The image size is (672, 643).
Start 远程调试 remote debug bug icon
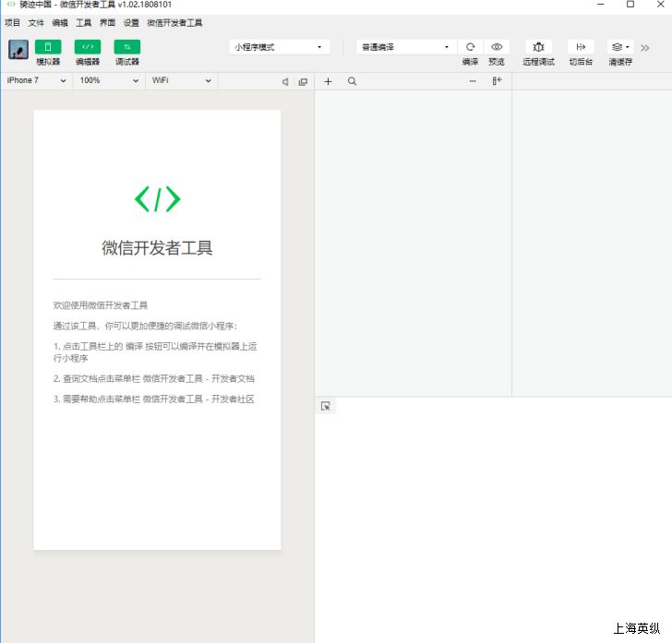(x=538, y=47)
